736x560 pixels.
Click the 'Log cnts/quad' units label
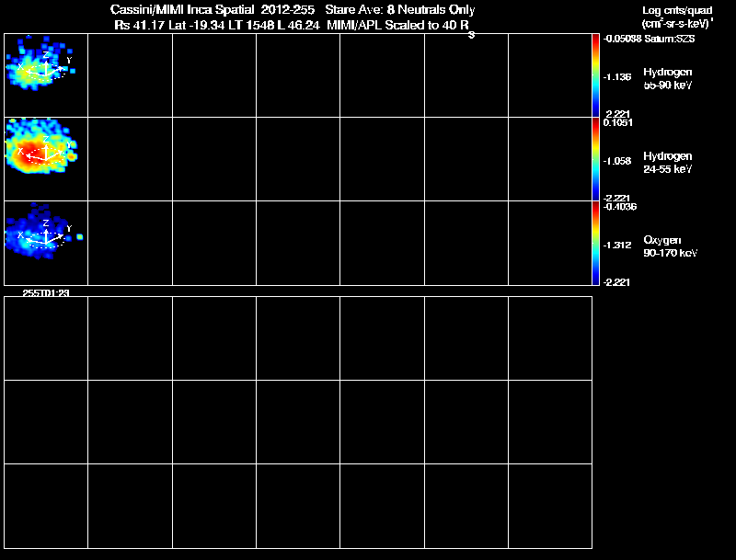[677, 10]
